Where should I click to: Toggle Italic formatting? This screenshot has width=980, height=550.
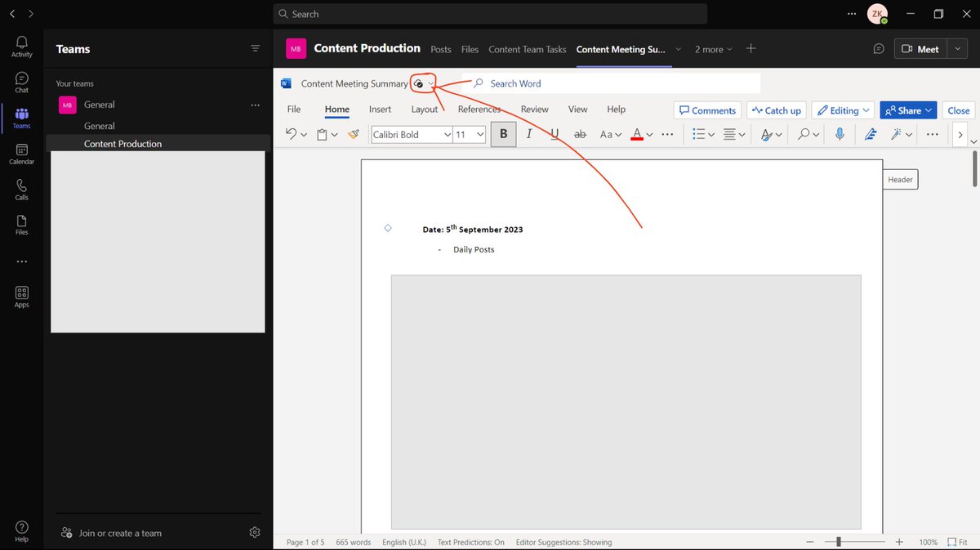pyautogui.click(x=530, y=134)
